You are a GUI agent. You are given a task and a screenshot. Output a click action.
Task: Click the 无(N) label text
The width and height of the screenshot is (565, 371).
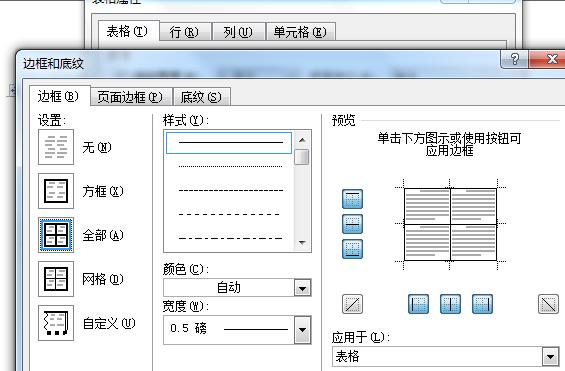[x=97, y=147]
